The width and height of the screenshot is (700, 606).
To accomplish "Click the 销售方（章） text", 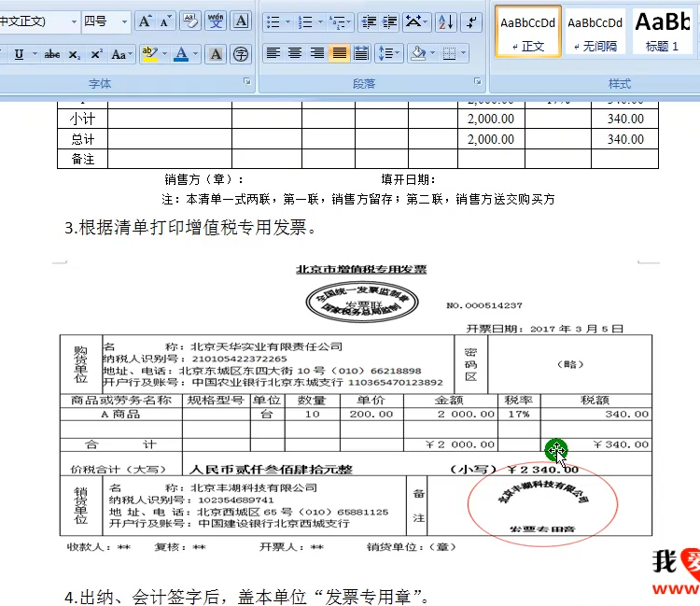I will (204, 179).
